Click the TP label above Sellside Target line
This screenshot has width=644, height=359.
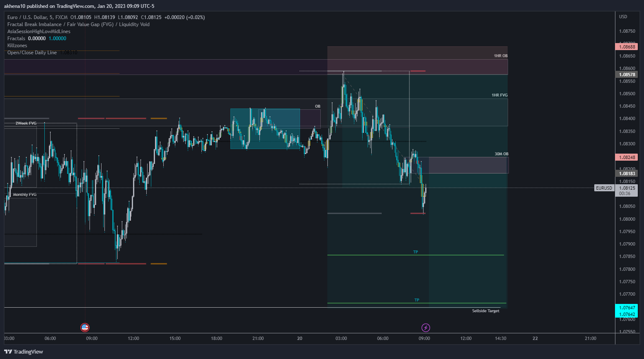click(417, 300)
